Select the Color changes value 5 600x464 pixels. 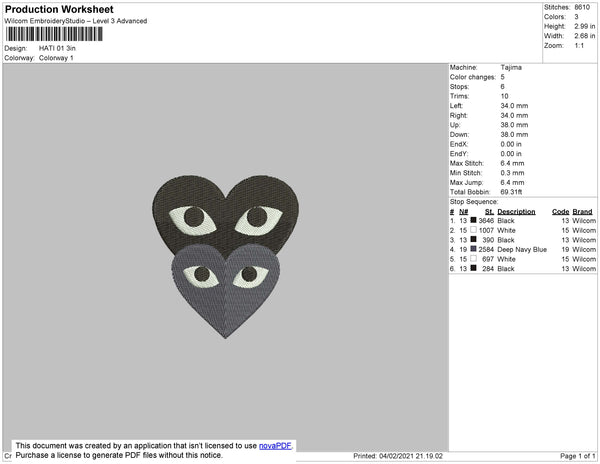502,77
